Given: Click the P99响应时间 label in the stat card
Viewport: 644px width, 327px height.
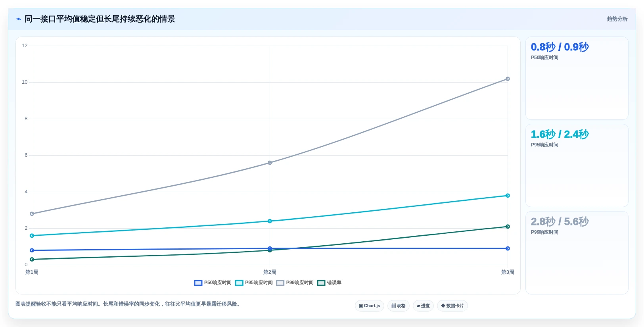Looking at the screenshot, I should point(544,232).
